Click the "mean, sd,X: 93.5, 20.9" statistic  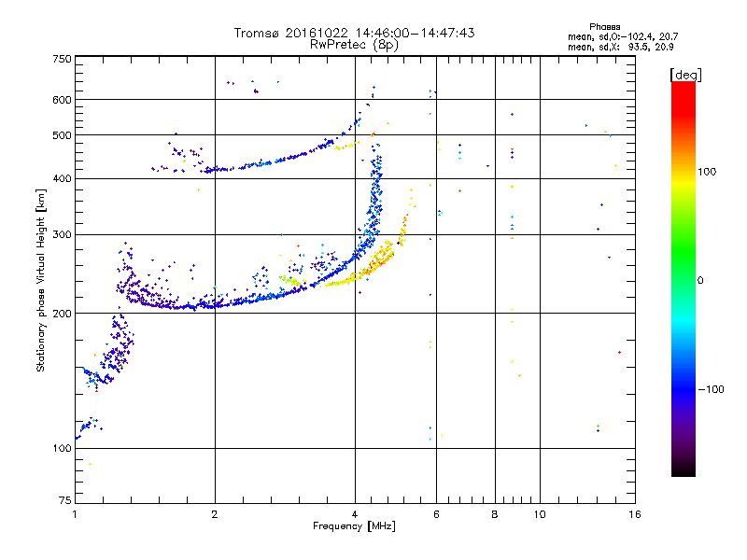click(x=620, y=47)
